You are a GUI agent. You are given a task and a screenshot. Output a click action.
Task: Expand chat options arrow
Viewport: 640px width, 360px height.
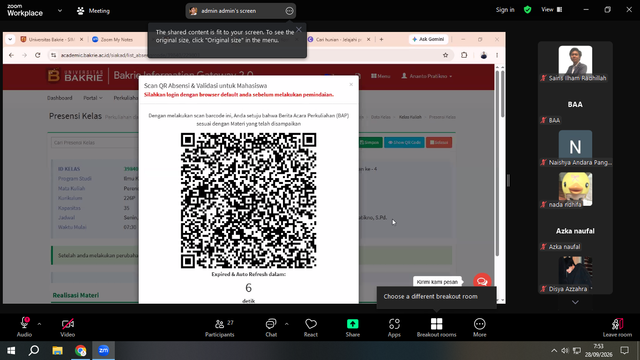pos(287,324)
